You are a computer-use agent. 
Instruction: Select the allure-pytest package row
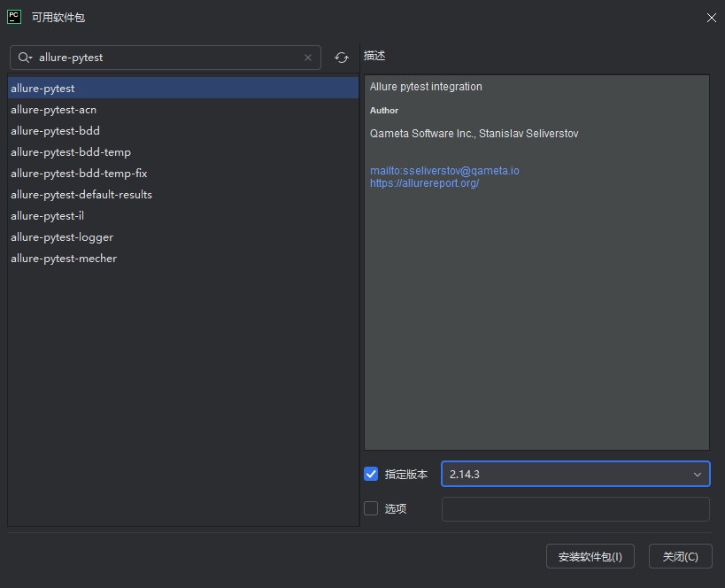point(183,88)
